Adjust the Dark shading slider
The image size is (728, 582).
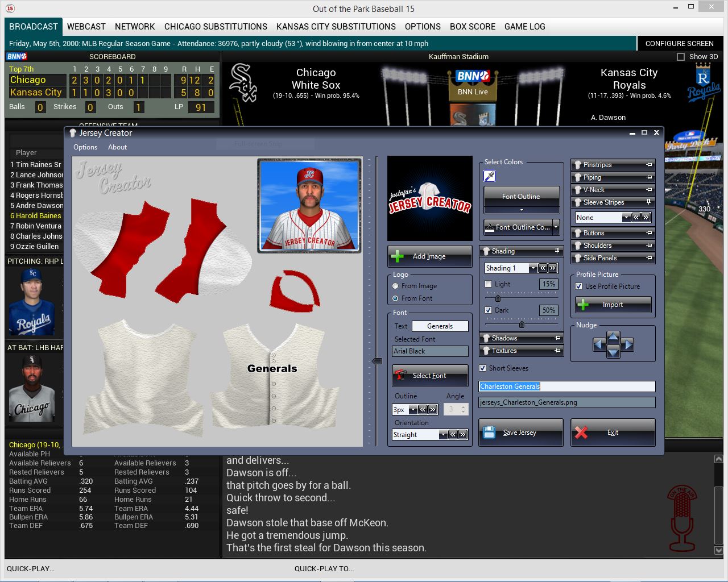pyautogui.click(x=522, y=325)
